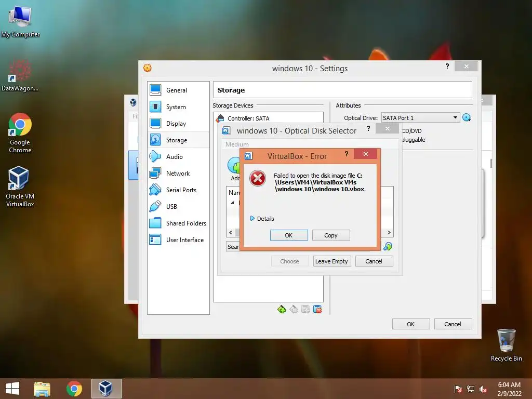Viewport: 532px width, 399px height.
Task: Close the VirtualBox Error dialog
Action: point(365,154)
